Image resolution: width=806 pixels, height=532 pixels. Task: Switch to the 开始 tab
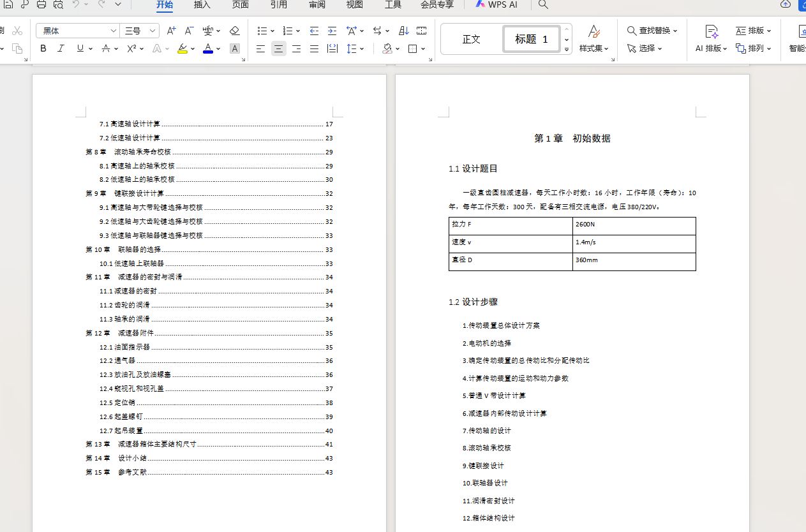(165, 4)
